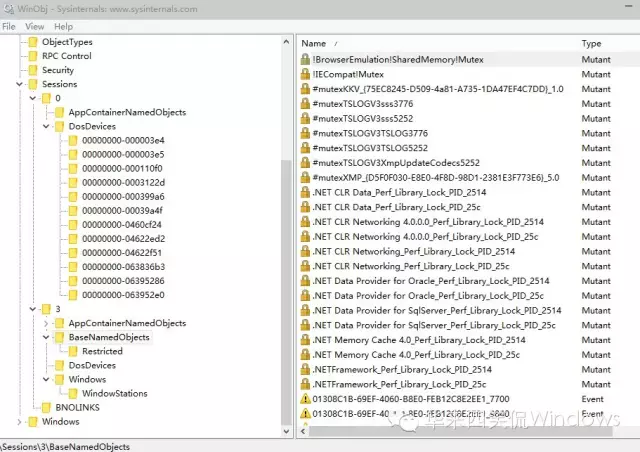Collapse session 0 node
Image resolution: width=640 pixels, height=452 pixels.
point(33,98)
